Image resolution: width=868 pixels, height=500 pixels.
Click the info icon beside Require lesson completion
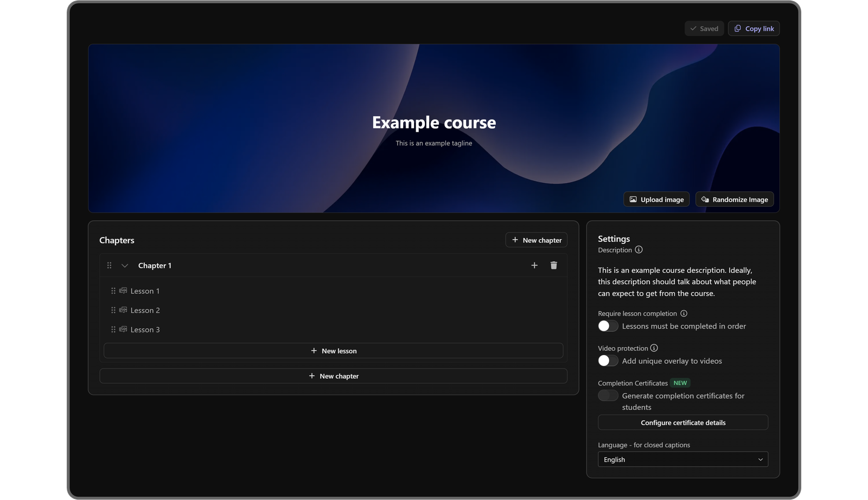coord(683,313)
